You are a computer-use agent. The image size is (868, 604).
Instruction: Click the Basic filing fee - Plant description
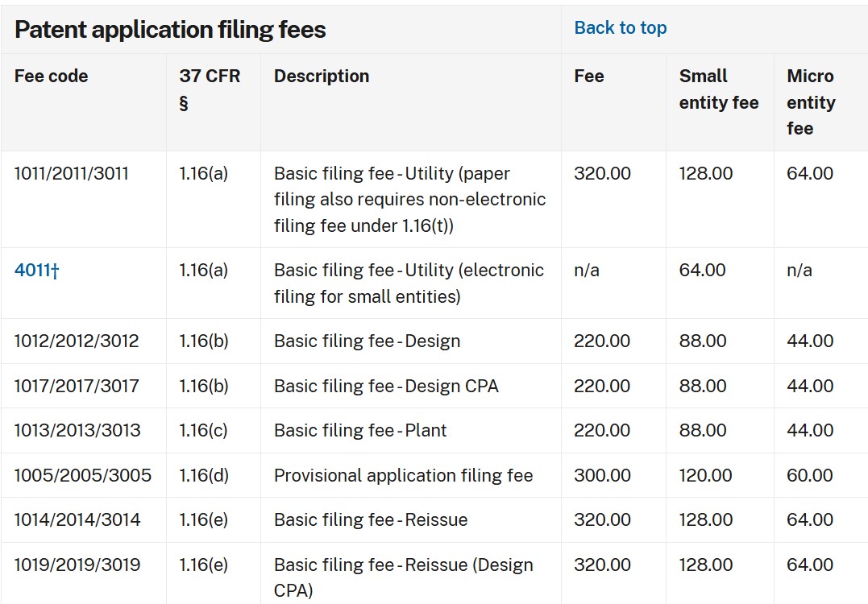click(x=360, y=431)
